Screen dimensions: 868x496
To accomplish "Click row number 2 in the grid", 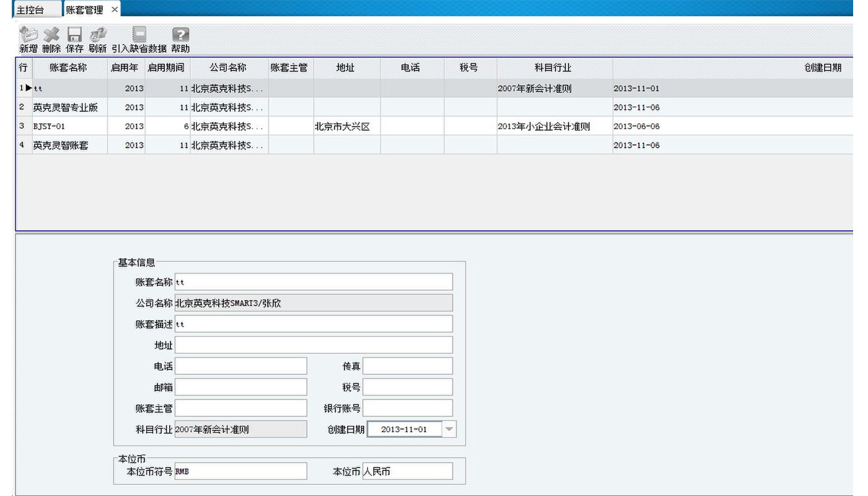I will click(24, 107).
